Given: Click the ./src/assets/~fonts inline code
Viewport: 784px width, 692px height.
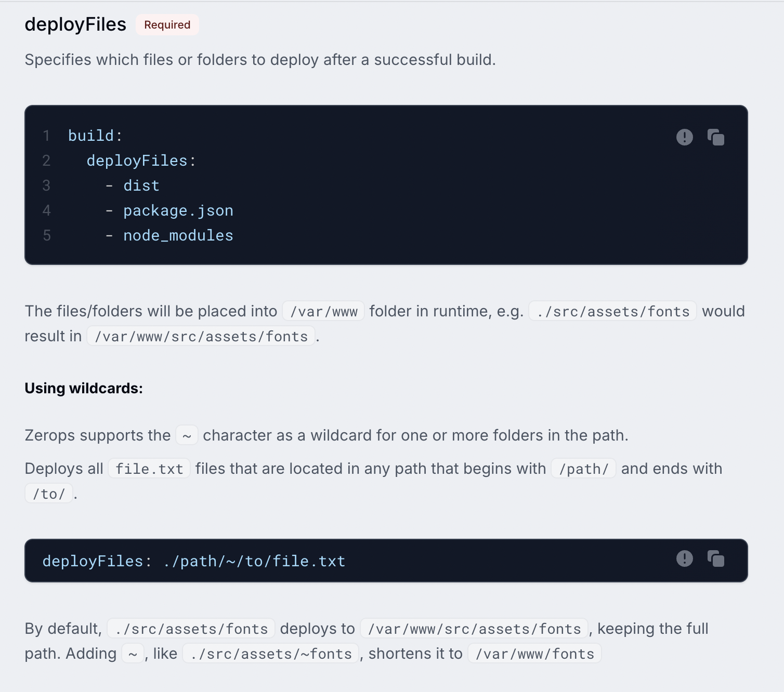Looking at the screenshot, I should click(271, 654).
